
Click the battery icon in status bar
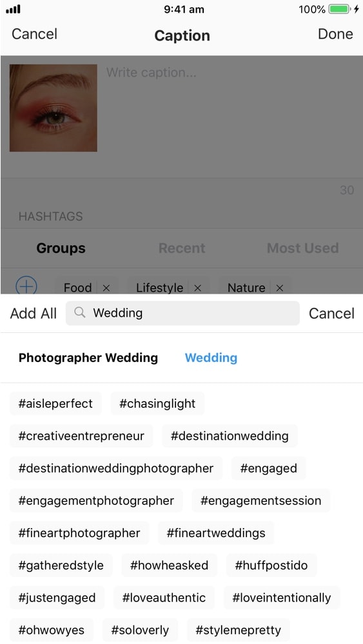(x=340, y=9)
